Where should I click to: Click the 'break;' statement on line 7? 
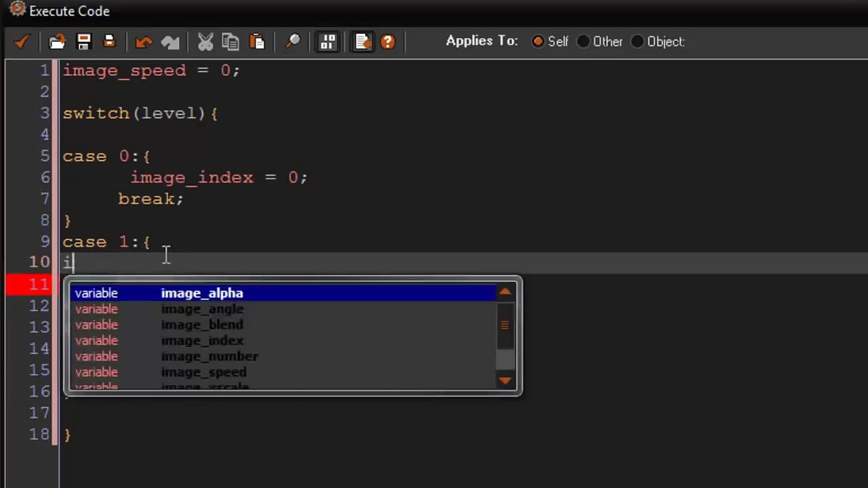tap(151, 199)
